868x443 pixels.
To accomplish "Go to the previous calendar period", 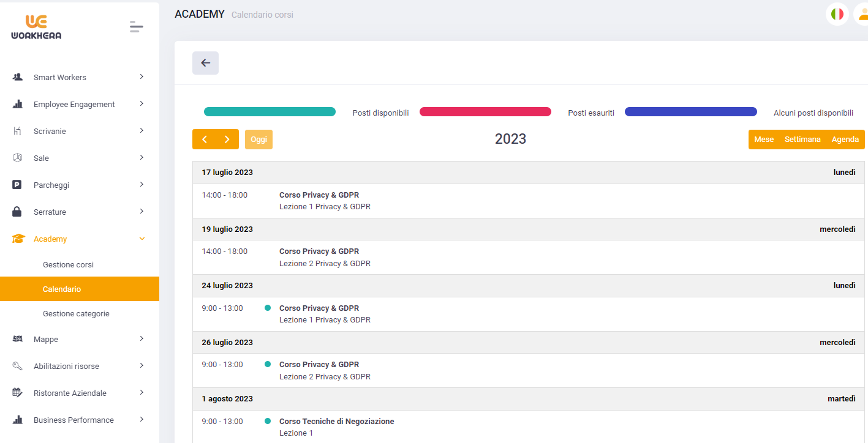I will [205, 140].
